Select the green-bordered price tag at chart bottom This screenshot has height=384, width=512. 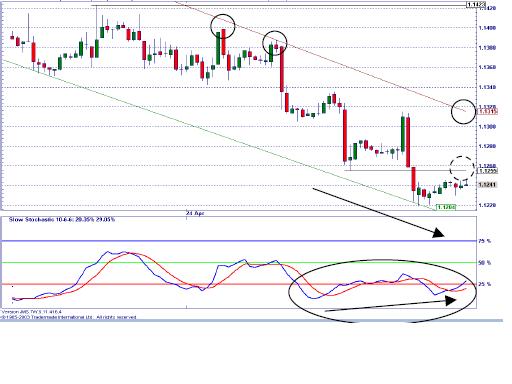click(x=445, y=207)
